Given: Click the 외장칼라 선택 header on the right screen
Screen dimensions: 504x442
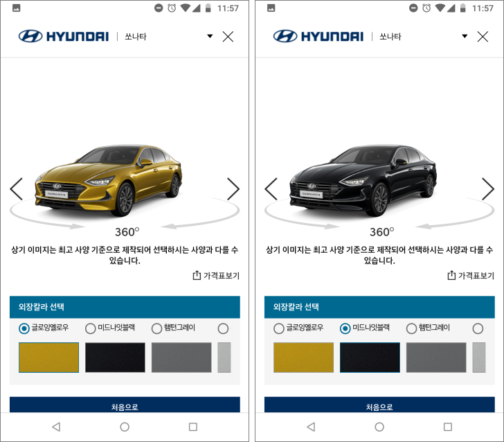Looking at the screenshot, I should point(379,307).
